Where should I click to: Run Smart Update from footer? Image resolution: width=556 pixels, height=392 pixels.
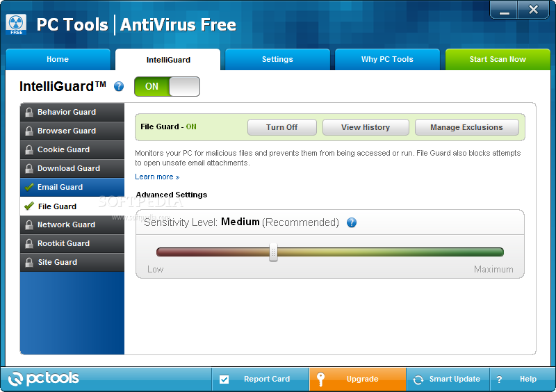[x=448, y=379]
